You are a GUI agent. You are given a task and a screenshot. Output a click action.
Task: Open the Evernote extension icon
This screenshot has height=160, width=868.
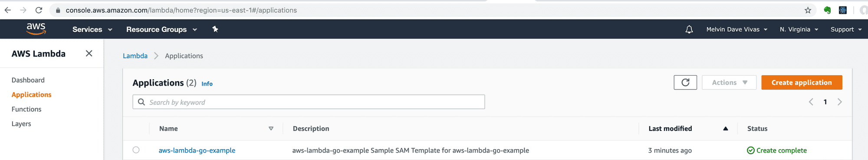click(x=827, y=10)
